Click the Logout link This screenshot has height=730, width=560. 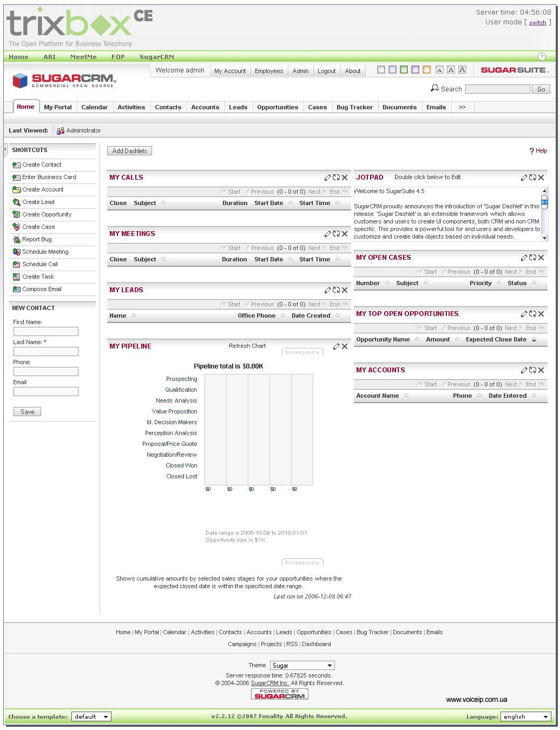point(326,71)
